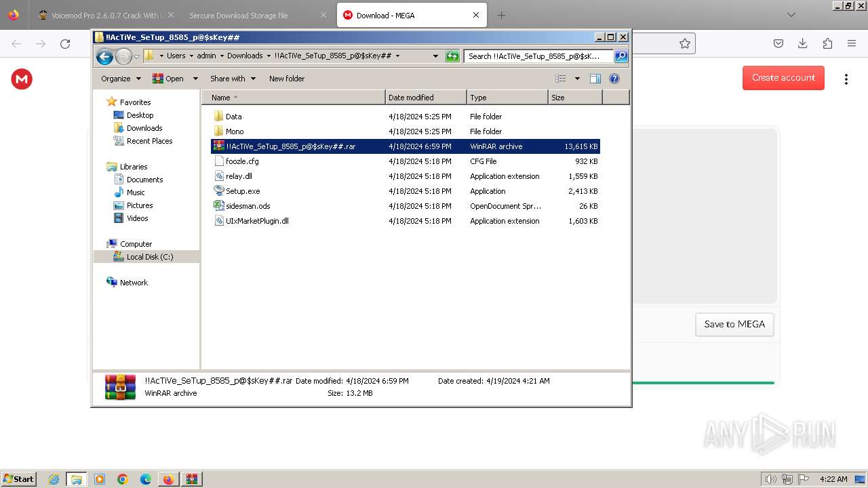868x488 pixels.
Task: Select the !!AcTiVe_SeTup_8585 rar archive file
Action: (x=406, y=146)
